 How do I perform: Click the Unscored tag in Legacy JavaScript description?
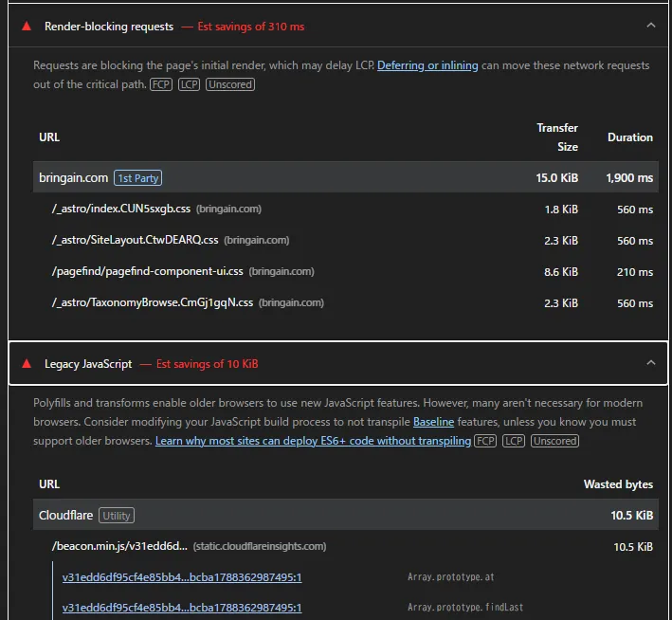[554, 441]
